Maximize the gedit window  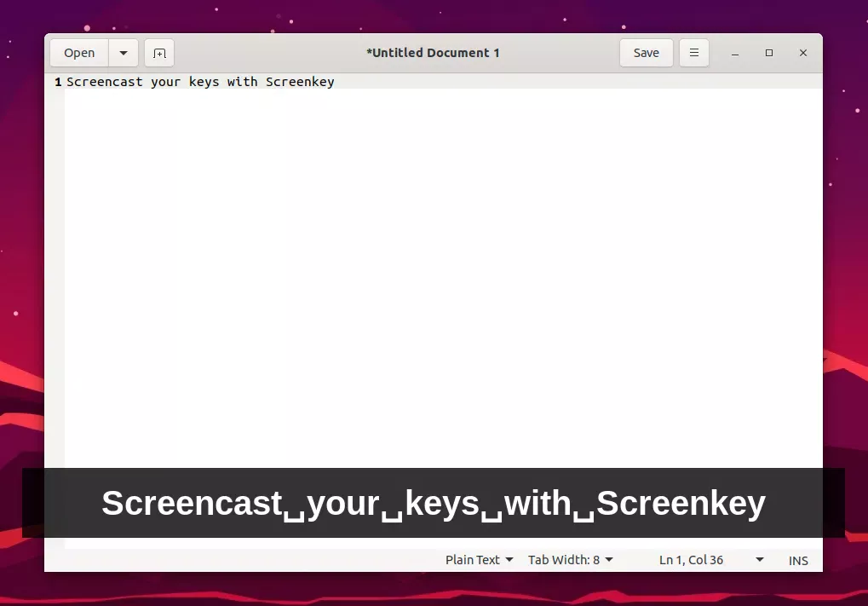coord(769,53)
